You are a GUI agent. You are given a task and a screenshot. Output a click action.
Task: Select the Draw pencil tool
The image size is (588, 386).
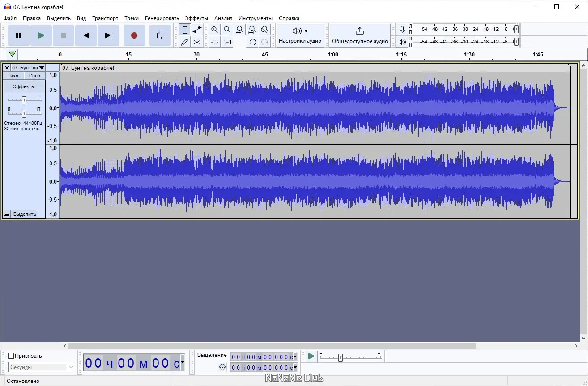(184, 42)
